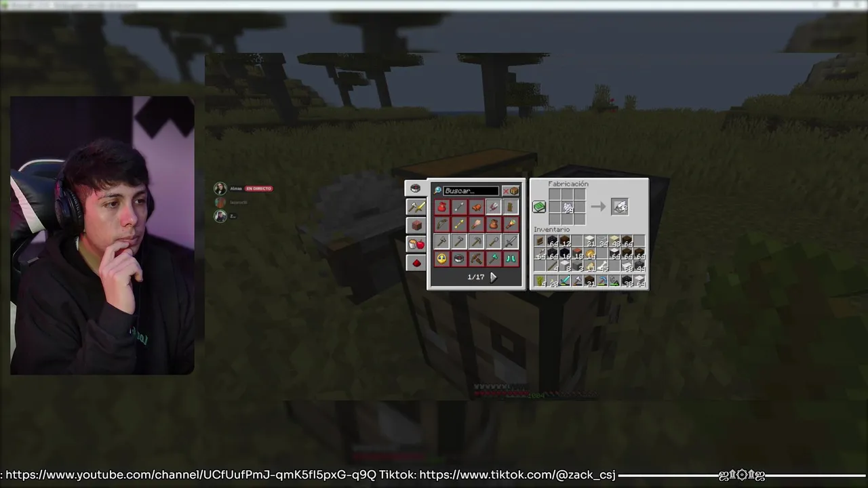Take the crafted item from output slot
This screenshot has height=488, width=868.
point(620,207)
